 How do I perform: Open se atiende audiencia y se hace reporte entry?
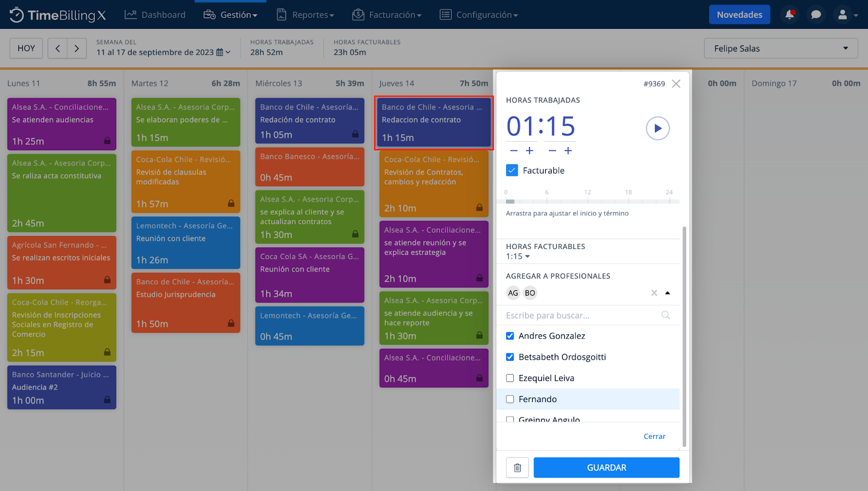point(434,318)
